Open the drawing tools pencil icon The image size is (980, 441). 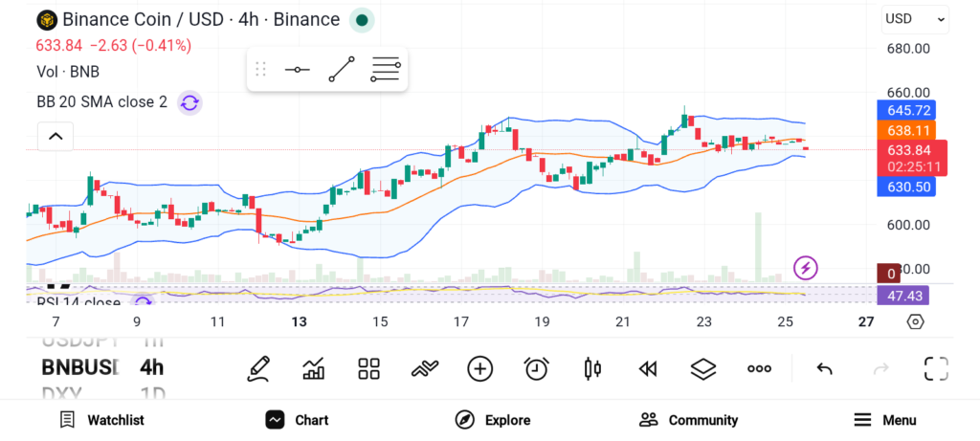(257, 368)
